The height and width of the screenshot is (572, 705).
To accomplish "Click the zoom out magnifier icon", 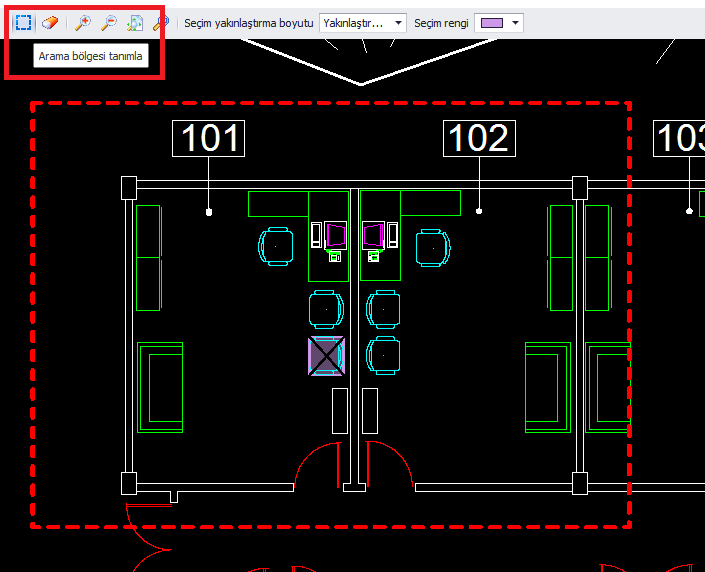I will pyautogui.click(x=109, y=22).
